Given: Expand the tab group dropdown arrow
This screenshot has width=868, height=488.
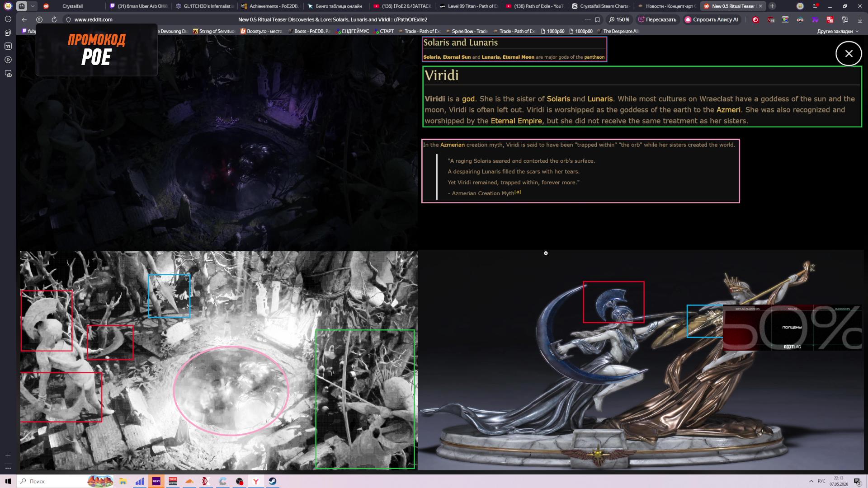Looking at the screenshot, I should (x=33, y=6).
